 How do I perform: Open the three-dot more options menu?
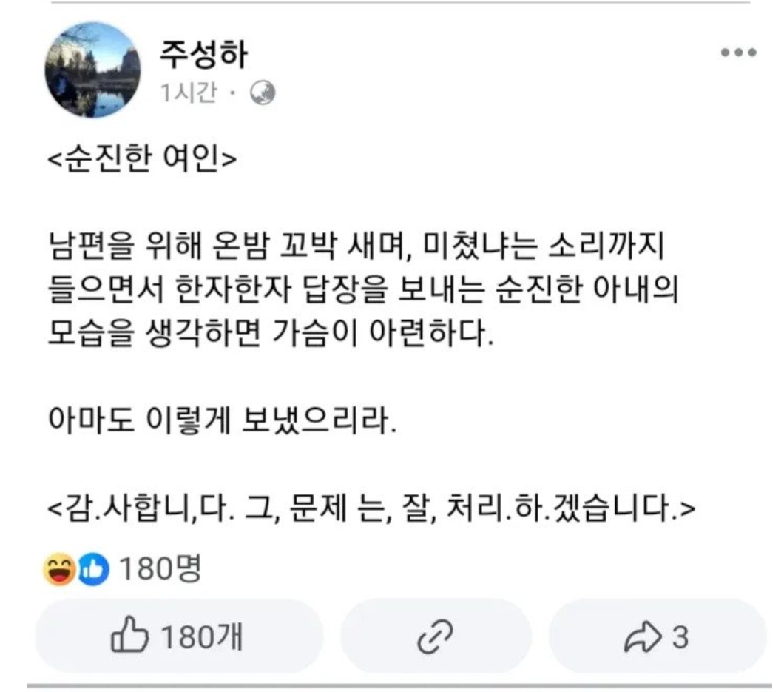[737, 53]
